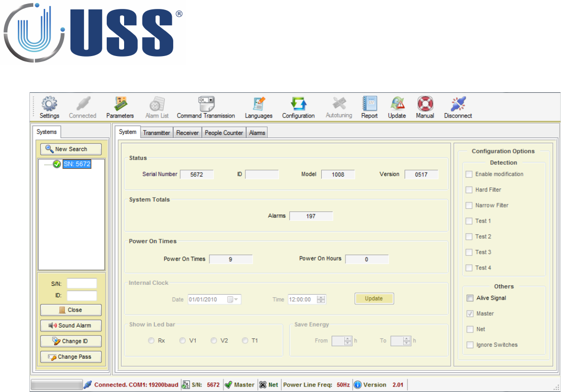This screenshot has width=561, height=392.
Task: Click the status bar connection plug icon
Action: coord(88,385)
